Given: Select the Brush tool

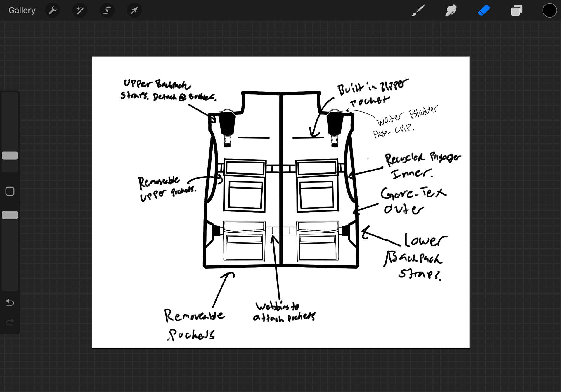Looking at the screenshot, I should point(418,11).
